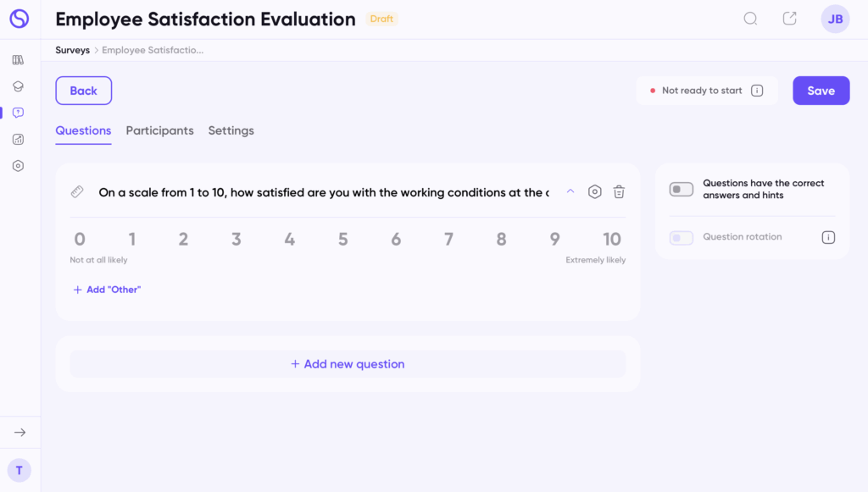Click the question title text field
868x492 pixels.
(323, 192)
